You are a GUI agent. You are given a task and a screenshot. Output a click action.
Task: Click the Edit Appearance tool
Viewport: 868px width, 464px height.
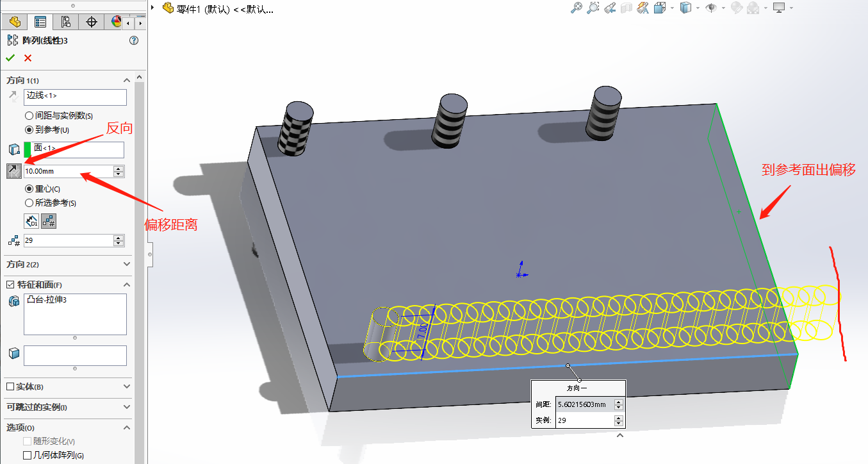point(737,8)
